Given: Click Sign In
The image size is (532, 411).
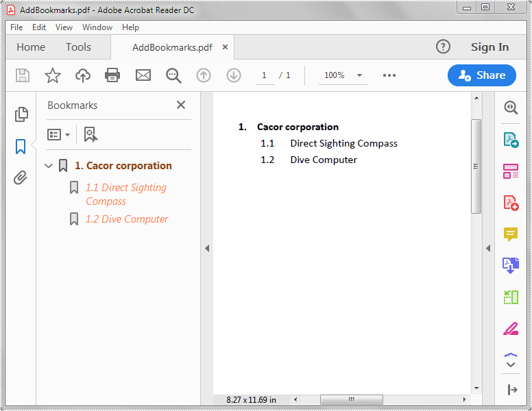Looking at the screenshot, I should click(x=489, y=47).
